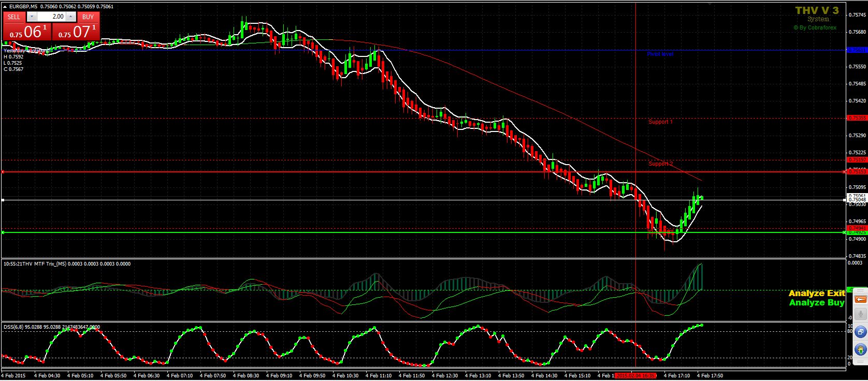The width and height of the screenshot is (868, 381).
Task: Click the buy price 0.75 07 tile
Action: coord(76,32)
